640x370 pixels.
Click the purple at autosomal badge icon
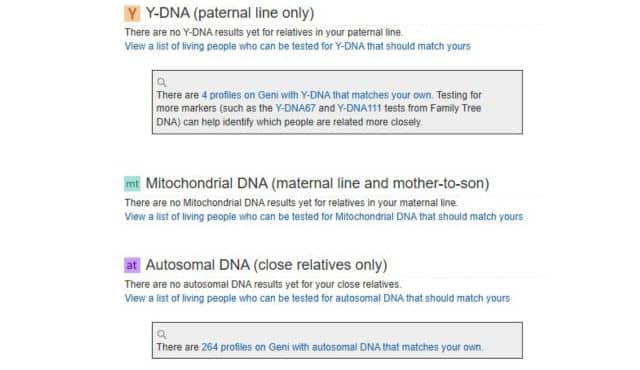[x=132, y=265]
